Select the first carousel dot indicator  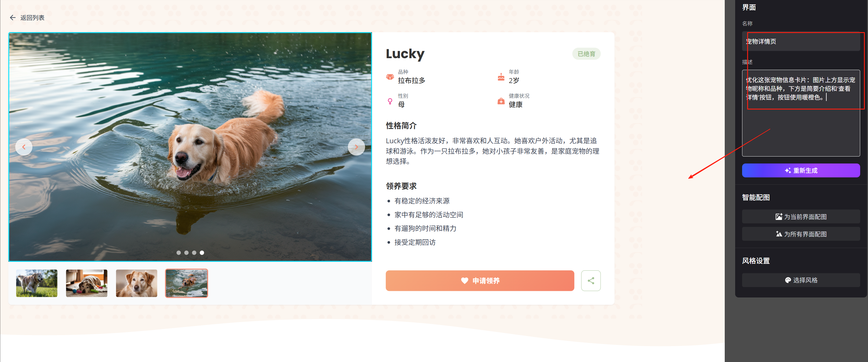tap(179, 253)
